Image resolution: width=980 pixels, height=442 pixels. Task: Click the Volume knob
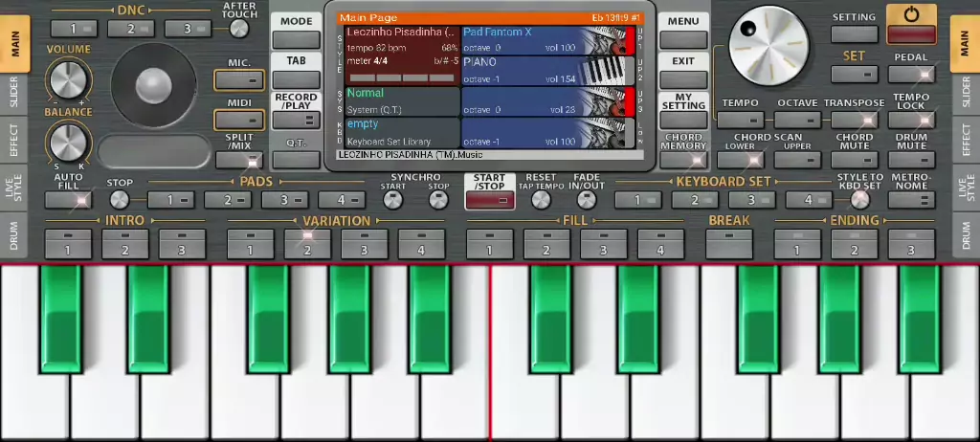(67, 80)
